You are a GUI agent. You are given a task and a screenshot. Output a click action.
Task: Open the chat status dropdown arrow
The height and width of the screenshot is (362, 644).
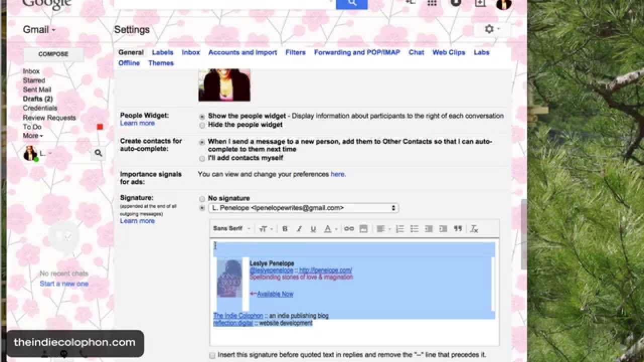tap(50, 153)
